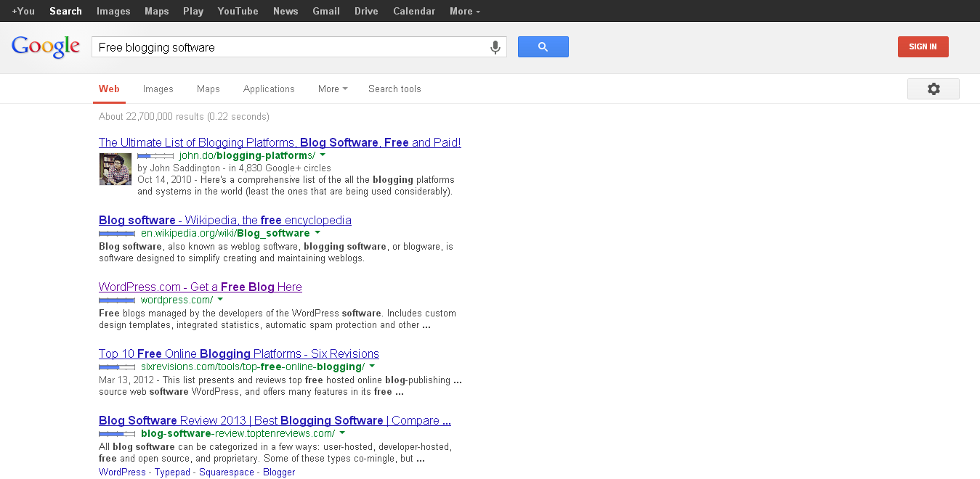The image size is (980, 479).
Task: Open Calendar in the top bar
Action: tap(414, 11)
